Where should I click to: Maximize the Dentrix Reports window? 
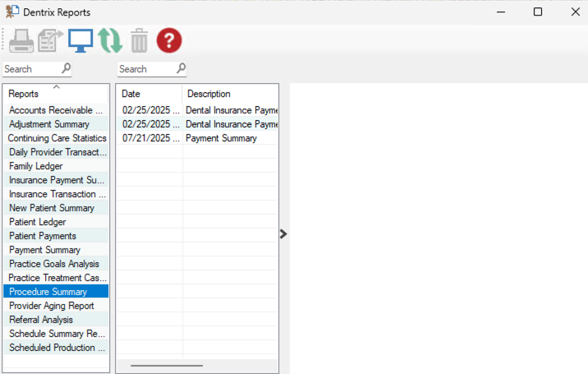click(538, 12)
